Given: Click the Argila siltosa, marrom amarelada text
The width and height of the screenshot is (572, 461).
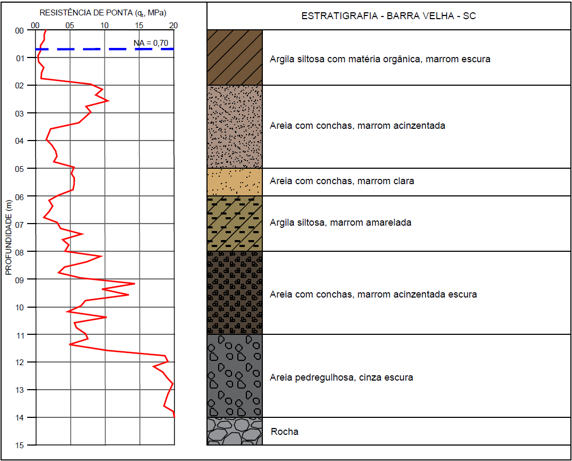Looking at the screenshot, I should coord(340,222).
